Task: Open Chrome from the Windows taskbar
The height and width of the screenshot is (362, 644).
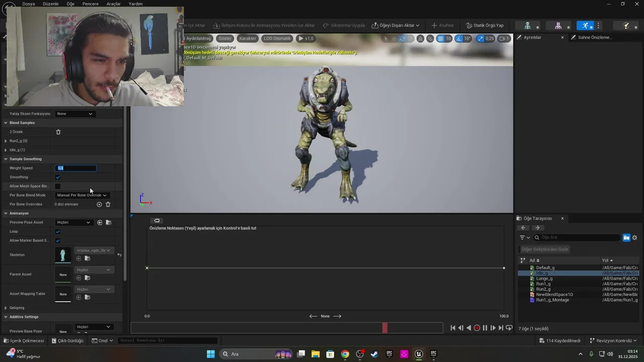Action: (345, 354)
